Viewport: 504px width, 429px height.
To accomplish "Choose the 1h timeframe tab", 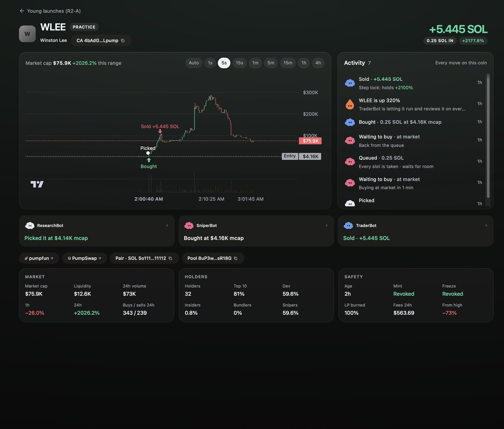I will tap(304, 63).
